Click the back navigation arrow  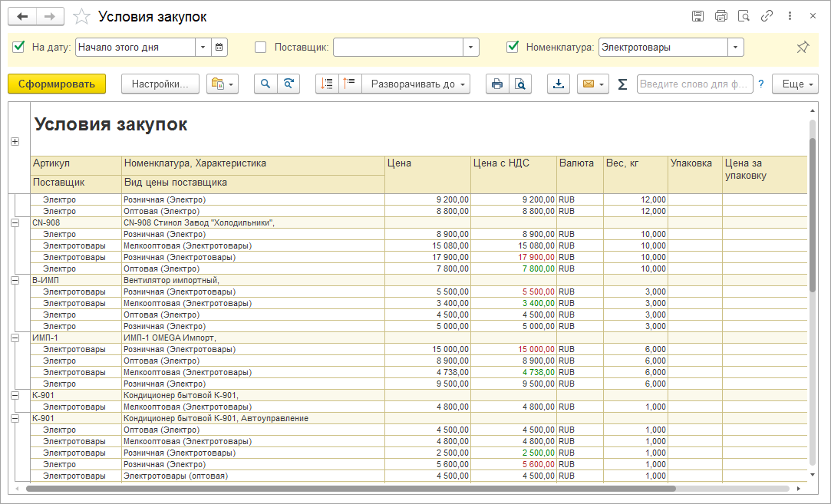(22, 16)
